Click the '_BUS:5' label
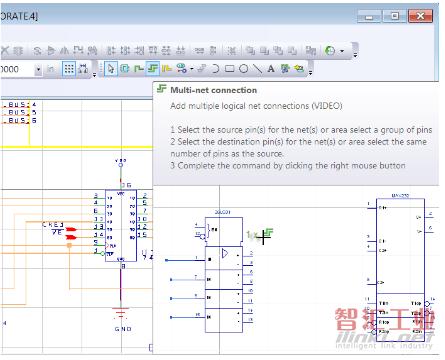 pyautogui.click(x=19, y=112)
